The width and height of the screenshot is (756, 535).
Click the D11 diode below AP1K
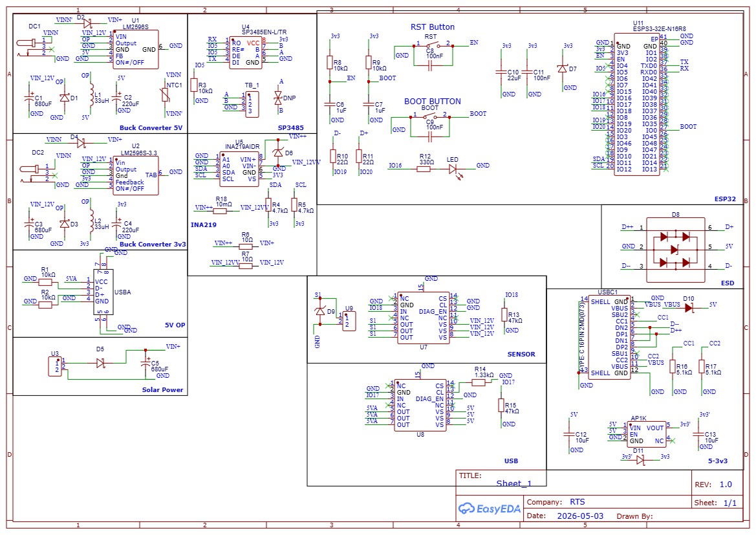point(640,460)
